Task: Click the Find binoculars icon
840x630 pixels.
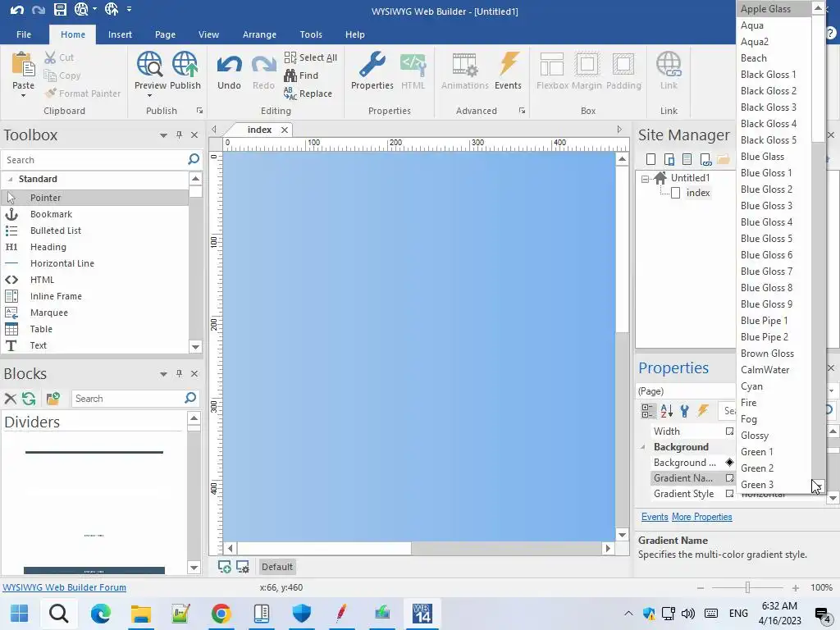Action: [290, 75]
